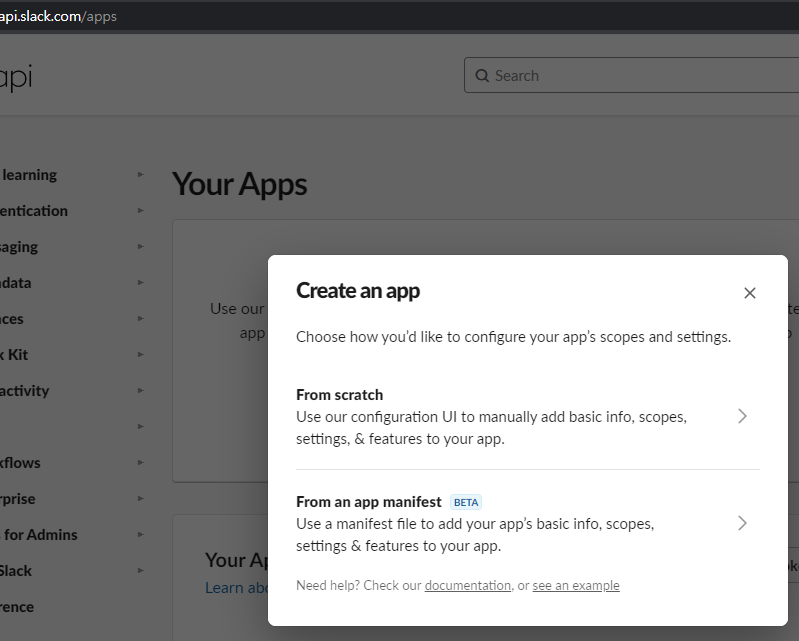Expand the rprise sidebar section arrow

click(x=141, y=499)
